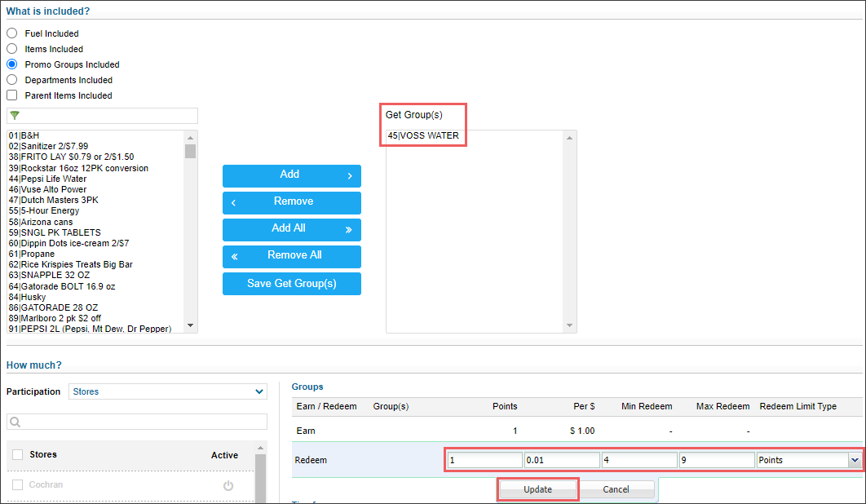This screenshot has height=504, width=866.
Task: Click the Remove button
Action: (x=292, y=202)
